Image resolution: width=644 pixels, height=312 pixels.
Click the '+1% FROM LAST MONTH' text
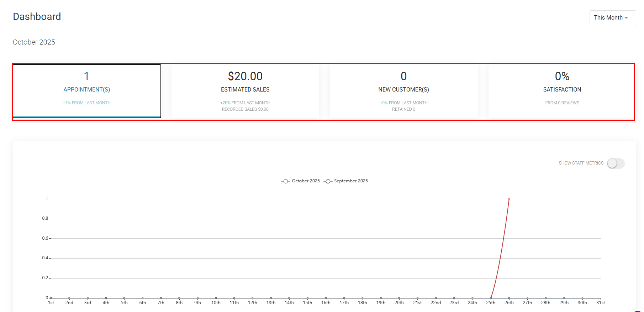pyautogui.click(x=87, y=103)
